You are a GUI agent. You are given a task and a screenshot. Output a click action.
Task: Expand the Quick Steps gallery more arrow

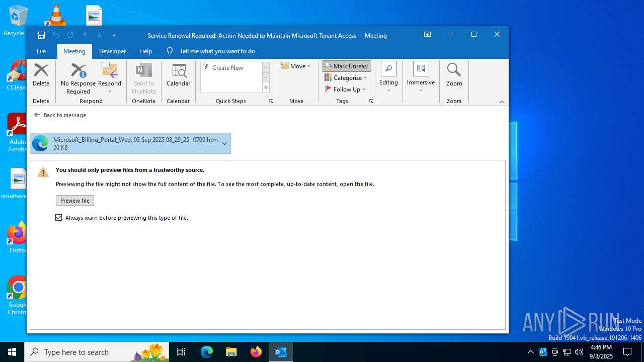click(x=266, y=88)
